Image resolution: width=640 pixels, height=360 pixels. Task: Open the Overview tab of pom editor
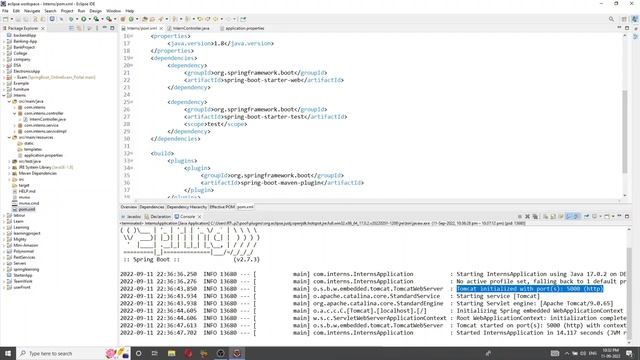pyautogui.click(x=129, y=207)
